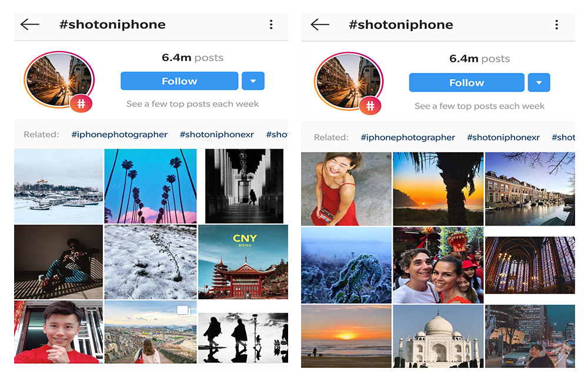Expand the dropdown arrow beside the left Follow button

coord(253,81)
